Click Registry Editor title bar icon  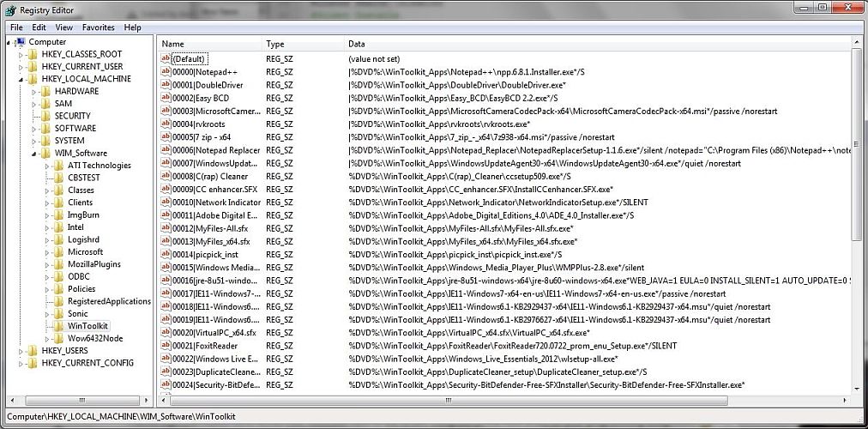coord(10,10)
